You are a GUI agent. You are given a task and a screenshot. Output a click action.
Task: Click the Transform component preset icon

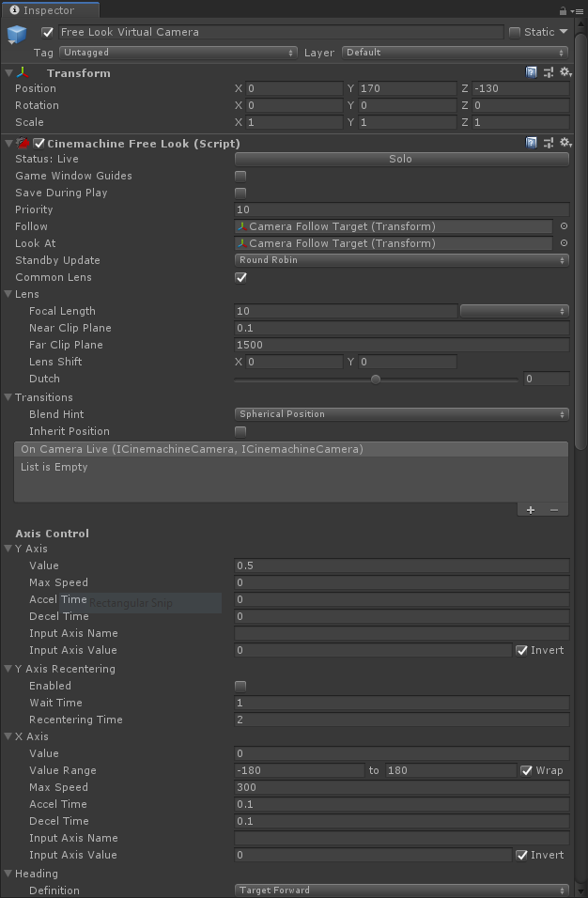pos(549,72)
